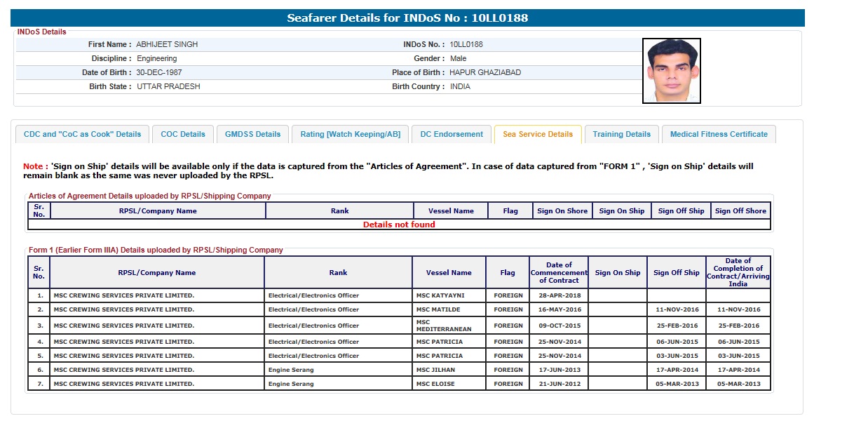Screen dimensions: 868x428
Task: Open the Training Details tab
Action: click(621, 134)
